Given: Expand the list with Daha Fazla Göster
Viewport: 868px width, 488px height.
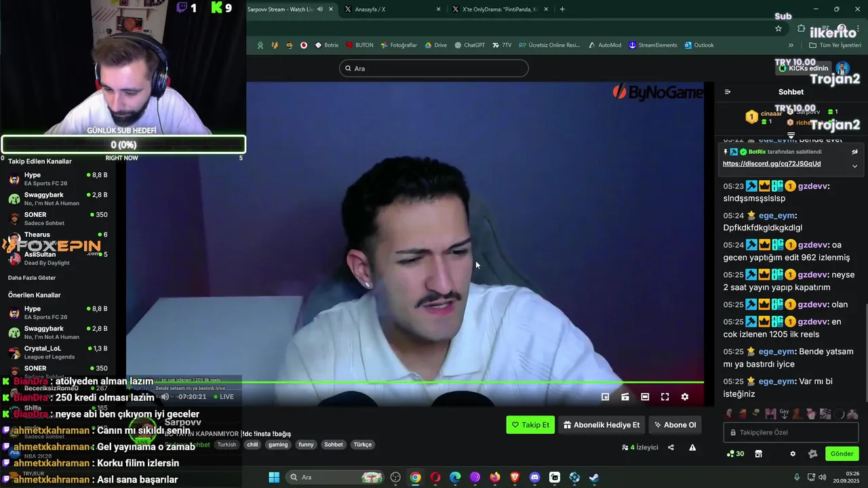Looking at the screenshot, I should pyautogui.click(x=32, y=278).
